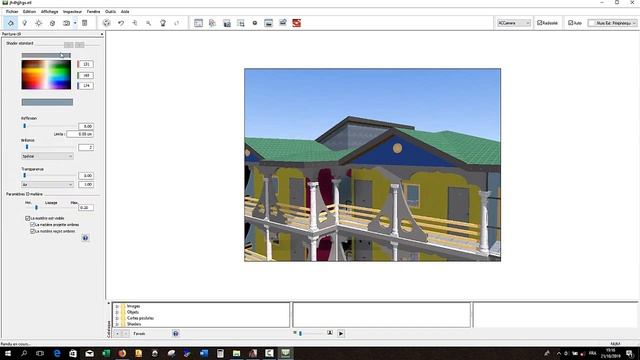Open the rendering mode dropdown at top right

click(612, 23)
